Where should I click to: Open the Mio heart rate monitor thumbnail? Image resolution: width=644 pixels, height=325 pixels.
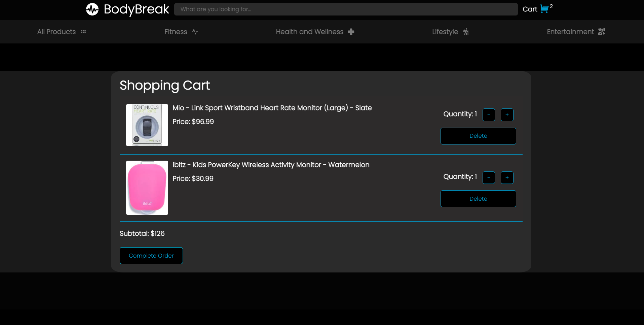tap(147, 125)
